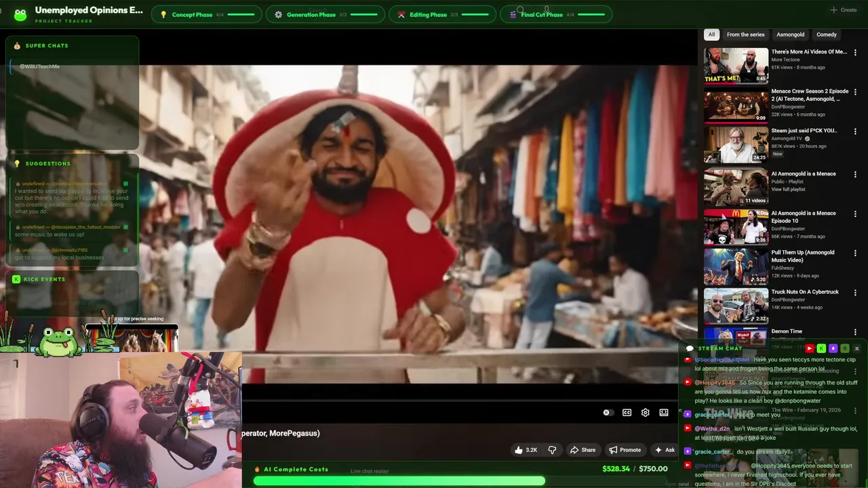Image resolution: width=868 pixels, height=488 pixels.
Task: Open the "Steam just said F*CK YOU" thumbnail
Action: (x=736, y=144)
